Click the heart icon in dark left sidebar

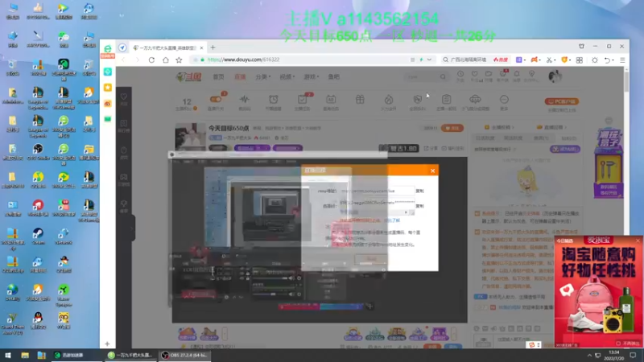(x=124, y=97)
